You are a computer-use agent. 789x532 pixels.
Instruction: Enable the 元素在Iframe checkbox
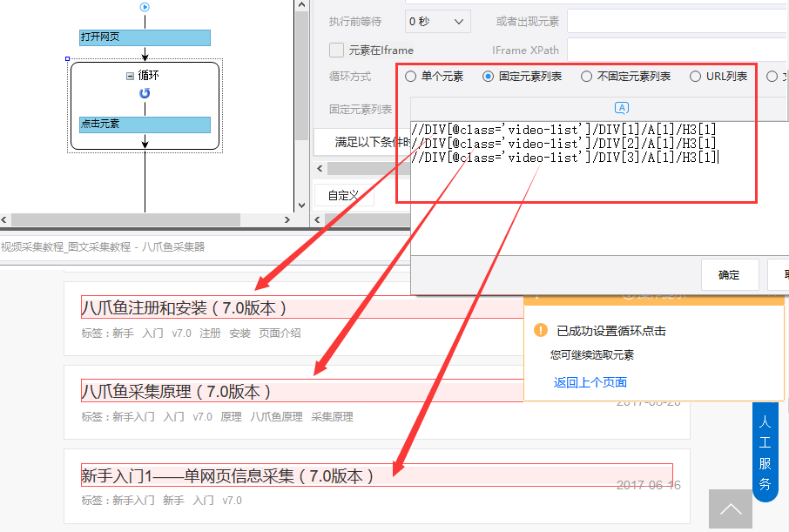point(336,51)
